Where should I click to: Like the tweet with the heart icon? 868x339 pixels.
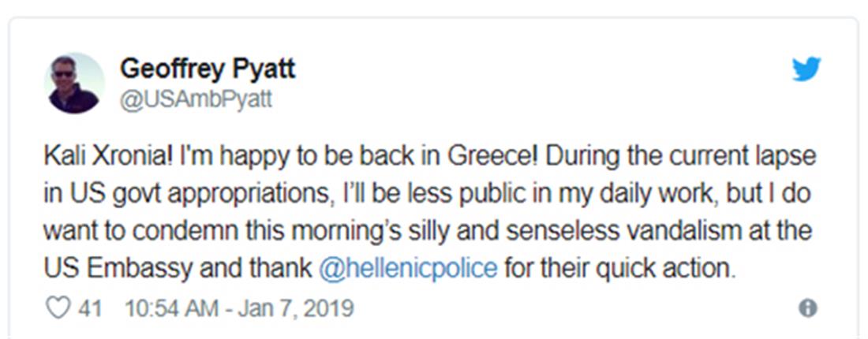[x=58, y=307]
